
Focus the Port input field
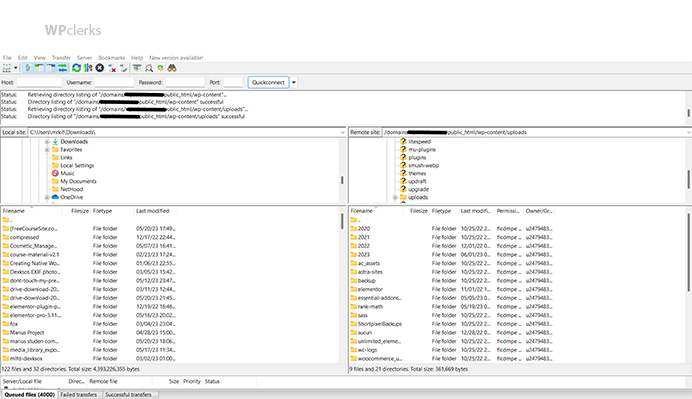tap(233, 83)
